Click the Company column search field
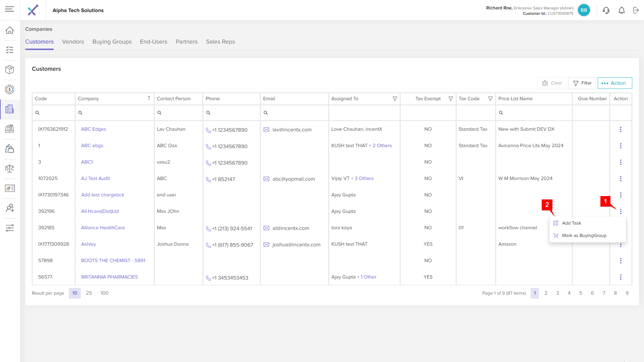The width and height of the screenshot is (644, 362). coord(116,113)
